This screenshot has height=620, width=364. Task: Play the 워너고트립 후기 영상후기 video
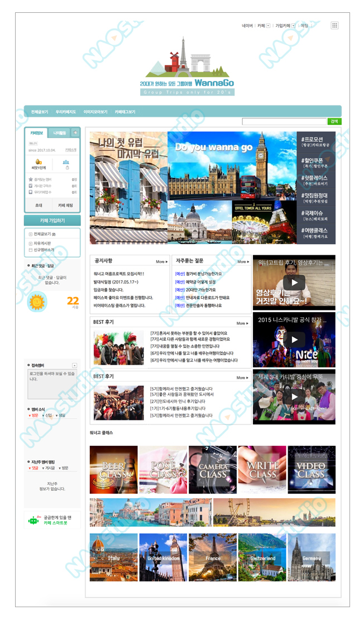294,282
